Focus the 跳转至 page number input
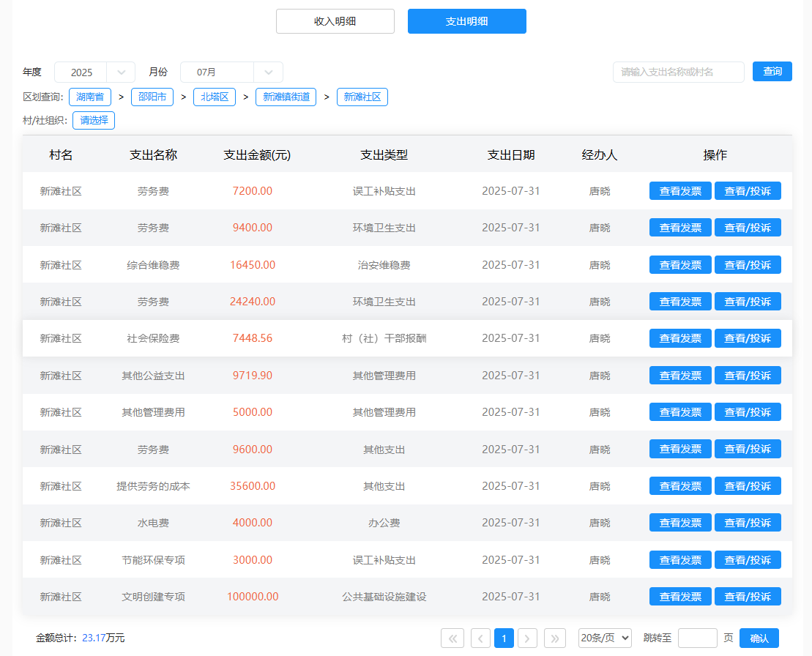812x656 pixels. coord(697,638)
